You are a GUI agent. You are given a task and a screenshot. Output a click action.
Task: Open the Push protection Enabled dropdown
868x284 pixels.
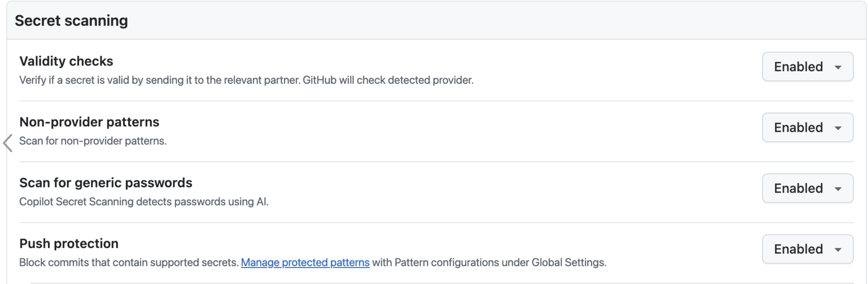point(807,249)
